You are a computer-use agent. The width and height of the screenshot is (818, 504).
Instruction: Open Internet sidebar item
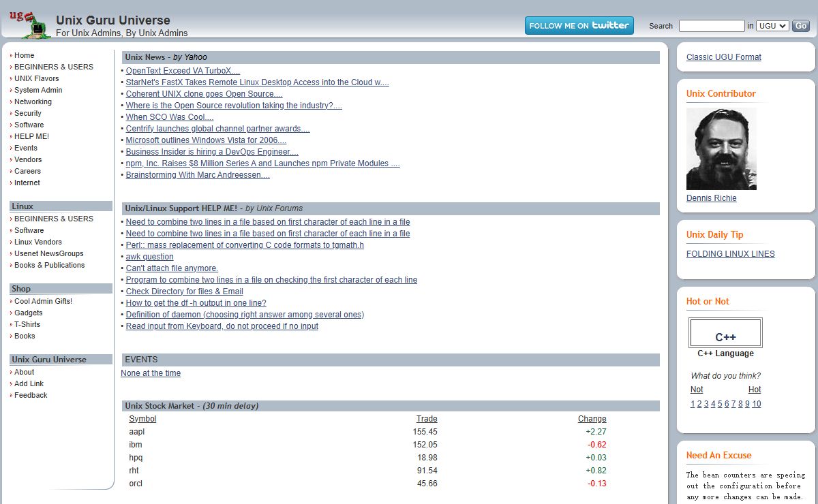(x=27, y=183)
